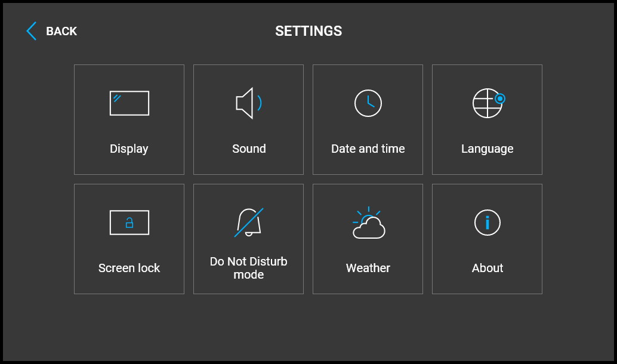Select the Do Not Disturb mode text
The width and height of the screenshot is (617, 364).
tap(248, 268)
